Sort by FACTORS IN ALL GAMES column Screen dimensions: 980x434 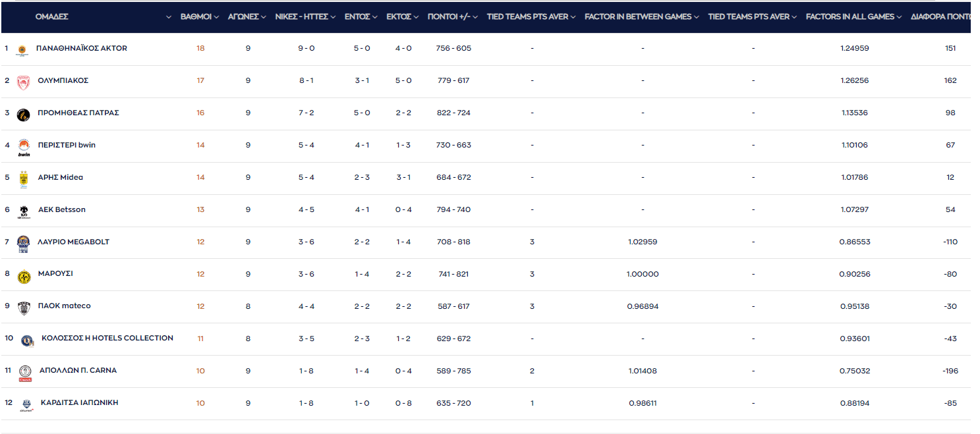pos(854,16)
